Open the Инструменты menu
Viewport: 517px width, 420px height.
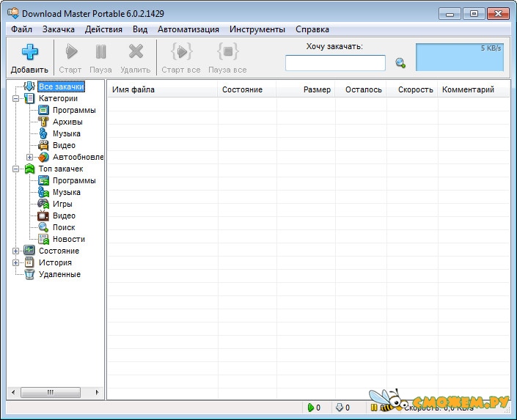(x=257, y=29)
